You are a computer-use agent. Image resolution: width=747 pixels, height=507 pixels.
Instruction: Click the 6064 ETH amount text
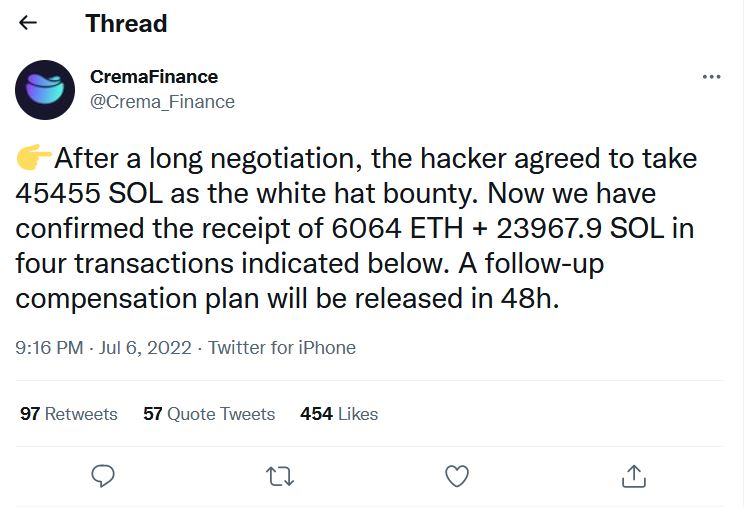coord(397,228)
